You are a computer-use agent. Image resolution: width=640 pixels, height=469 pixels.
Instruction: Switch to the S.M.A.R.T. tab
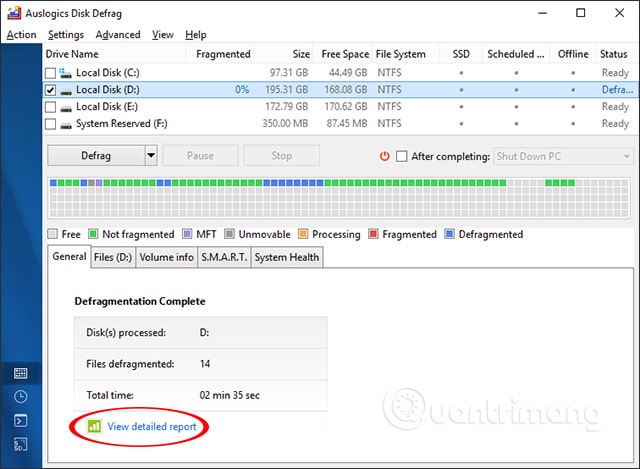point(224,257)
